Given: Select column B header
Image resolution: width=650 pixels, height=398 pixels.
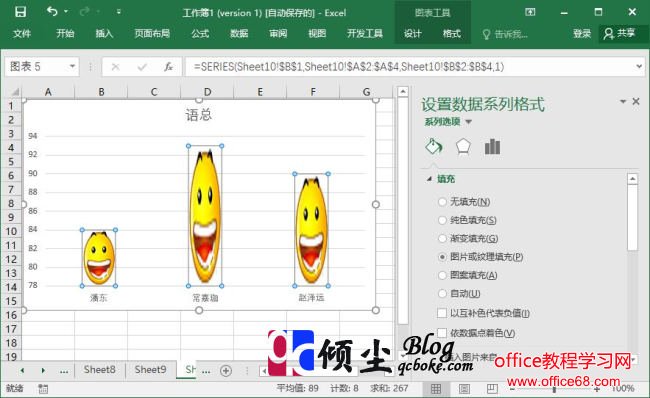Looking at the screenshot, I should [101, 92].
